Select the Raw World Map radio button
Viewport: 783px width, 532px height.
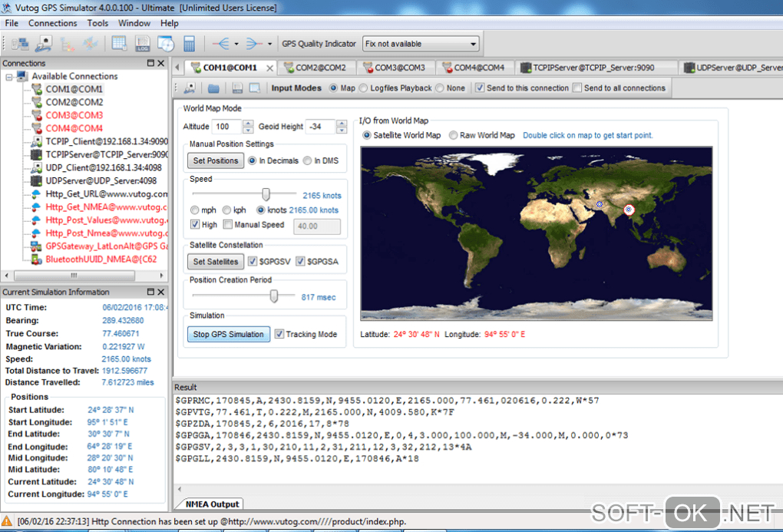pos(454,135)
